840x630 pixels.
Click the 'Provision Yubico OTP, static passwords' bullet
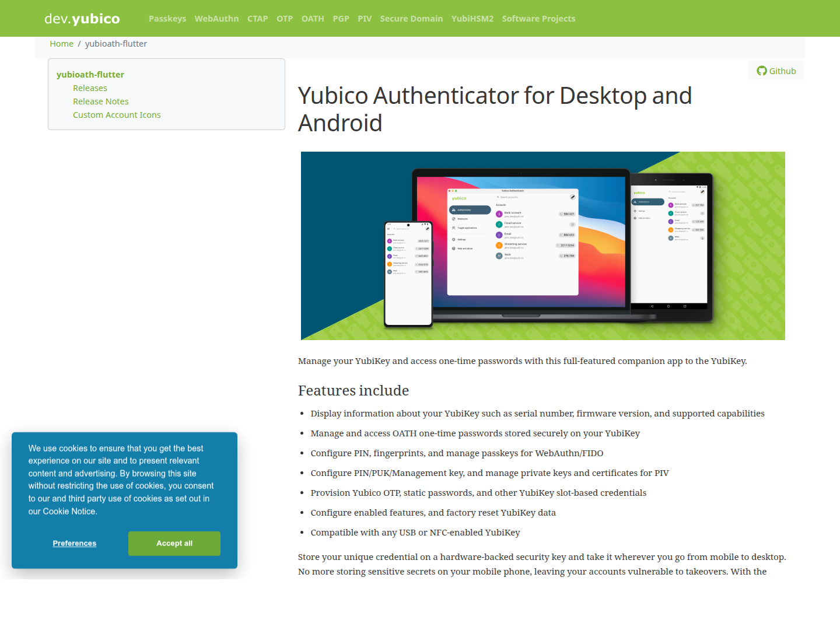point(478,493)
